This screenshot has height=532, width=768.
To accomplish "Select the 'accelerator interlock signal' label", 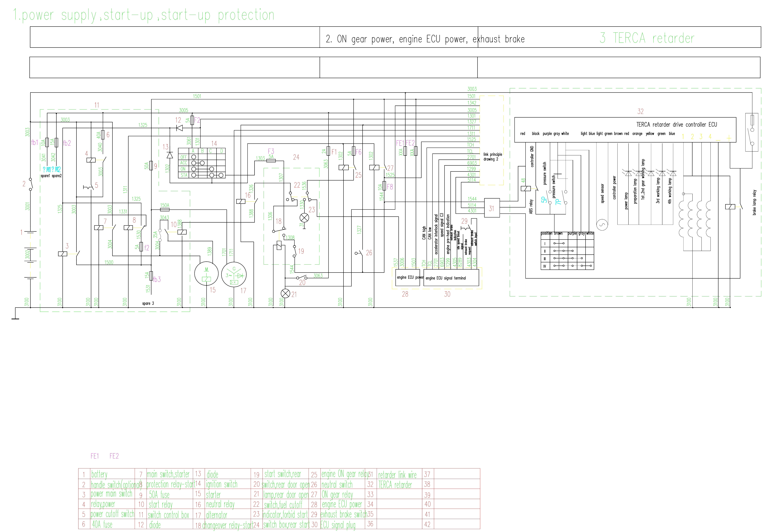I will [x=436, y=234].
